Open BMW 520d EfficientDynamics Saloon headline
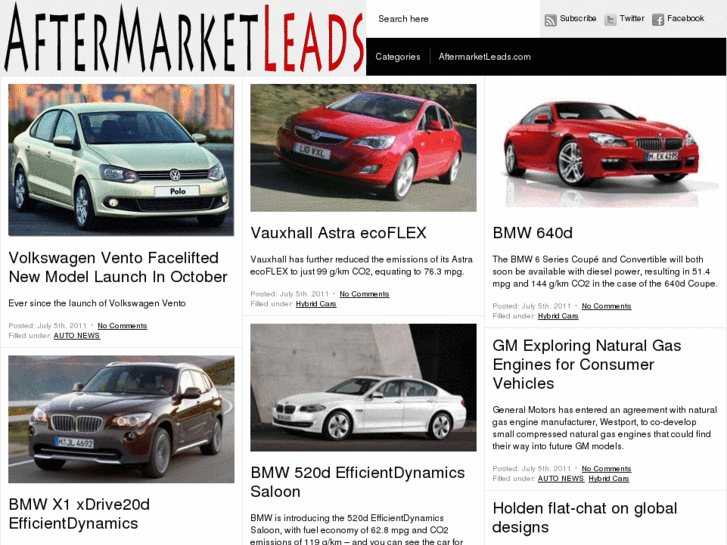Screen dimensions: 727x545 click(x=357, y=482)
